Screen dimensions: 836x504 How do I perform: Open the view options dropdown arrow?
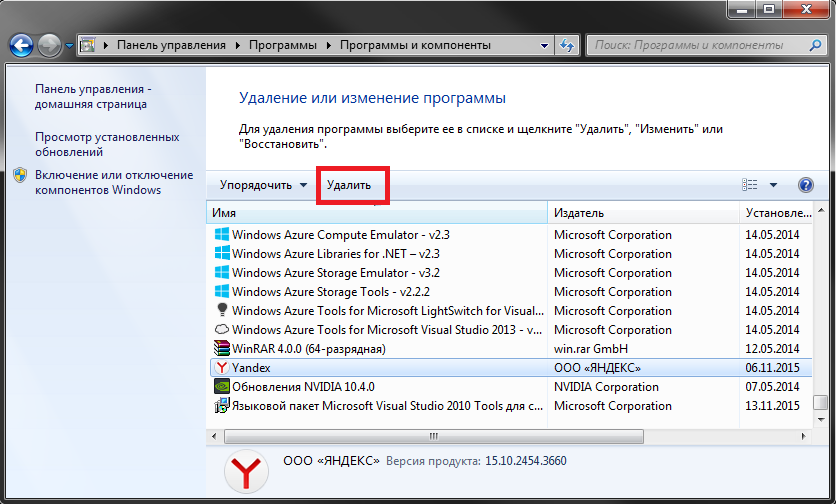pos(773,185)
